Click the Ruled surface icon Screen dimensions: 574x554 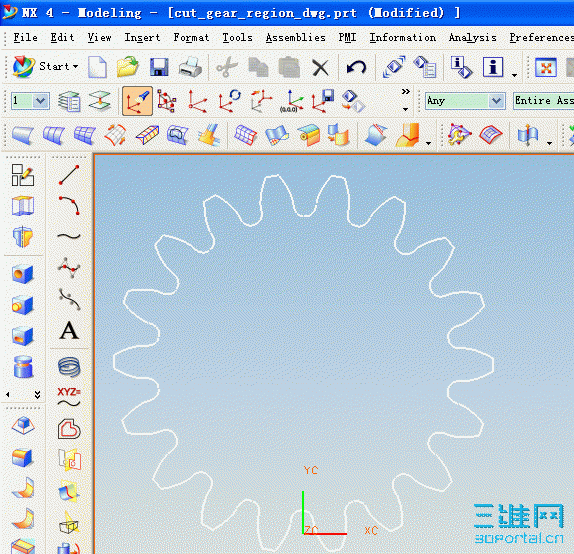pyautogui.click(x=23, y=135)
